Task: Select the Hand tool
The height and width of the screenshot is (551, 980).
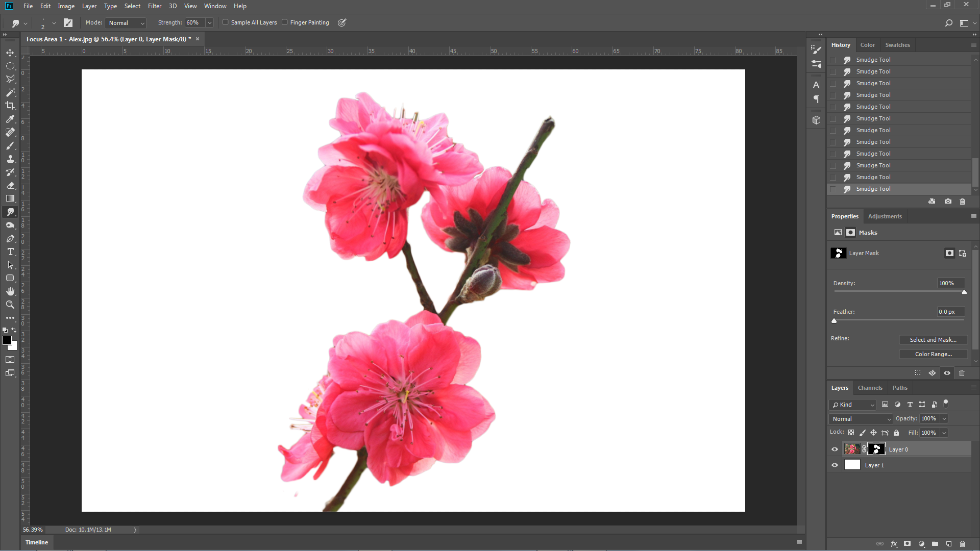Action: pyautogui.click(x=10, y=291)
